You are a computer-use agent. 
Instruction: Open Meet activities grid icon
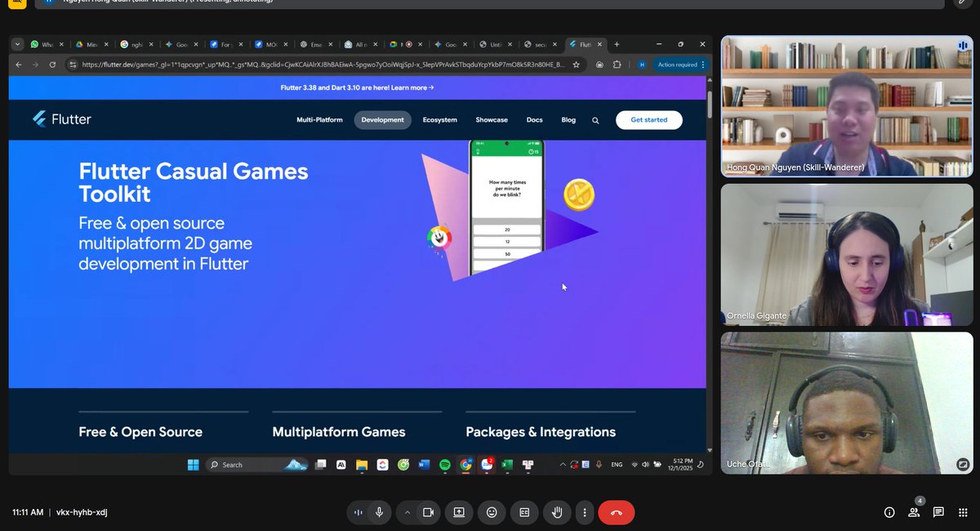pyautogui.click(x=963, y=512)
